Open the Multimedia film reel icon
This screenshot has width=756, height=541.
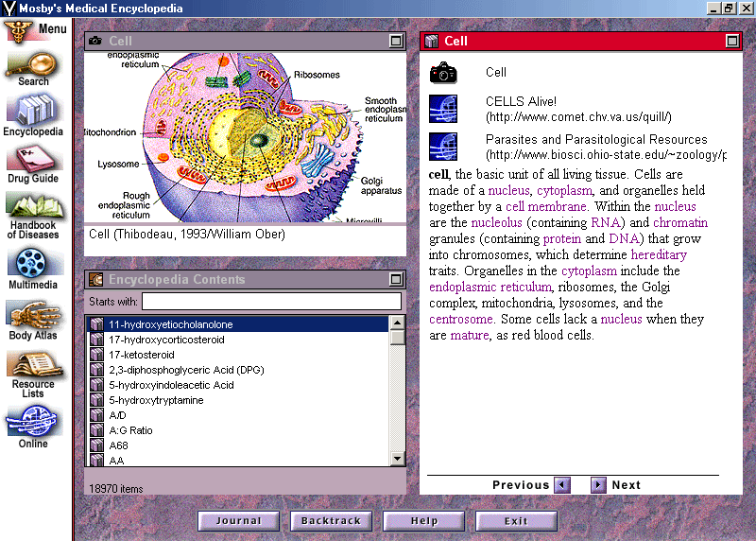[32, 264]
